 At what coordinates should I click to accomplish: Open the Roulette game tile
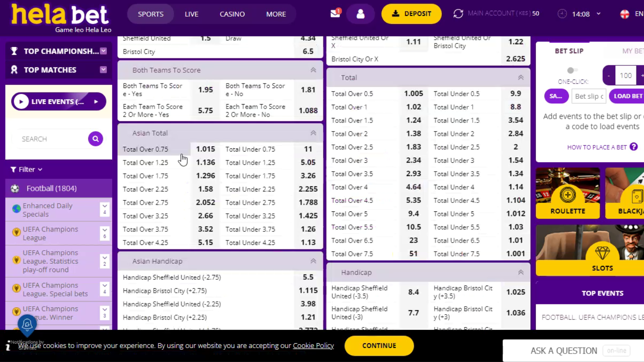(x=568, y=193)
